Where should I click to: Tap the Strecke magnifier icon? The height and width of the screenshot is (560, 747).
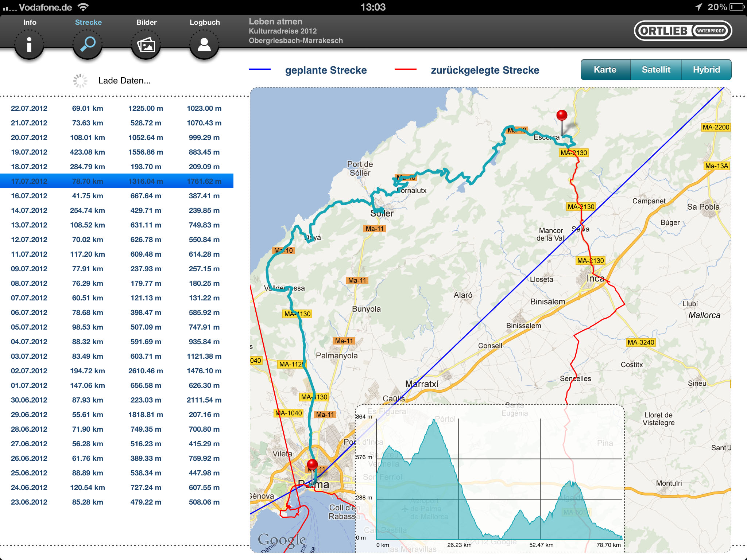point(88,44)
